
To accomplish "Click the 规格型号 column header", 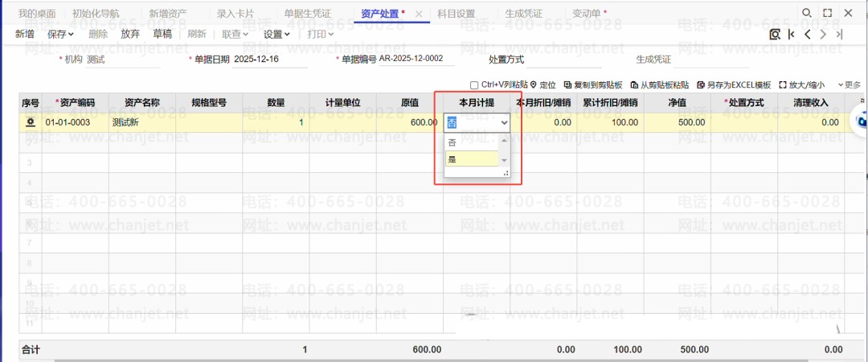I will (x=209, y=102).
